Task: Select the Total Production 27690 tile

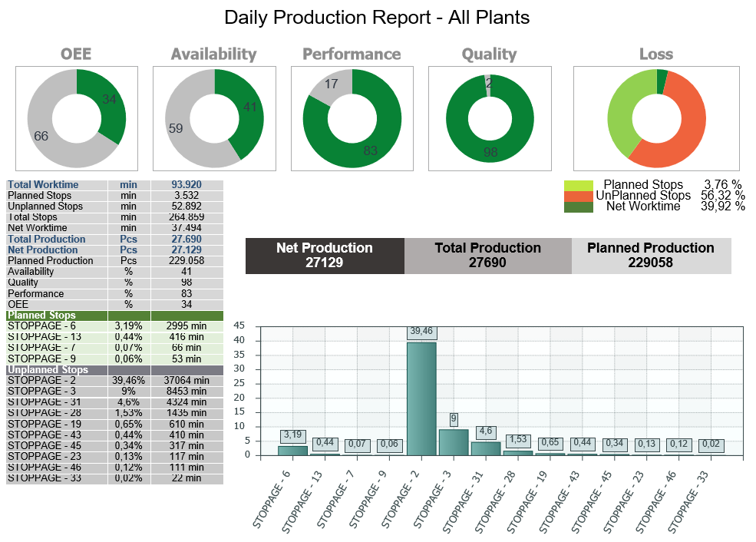Action: (x=487, y=256)
